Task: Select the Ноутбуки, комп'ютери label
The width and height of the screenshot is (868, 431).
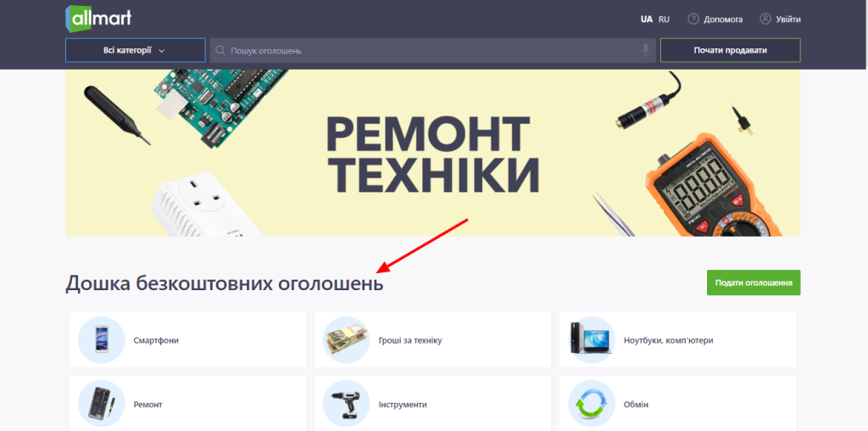Action: point(668,340)
